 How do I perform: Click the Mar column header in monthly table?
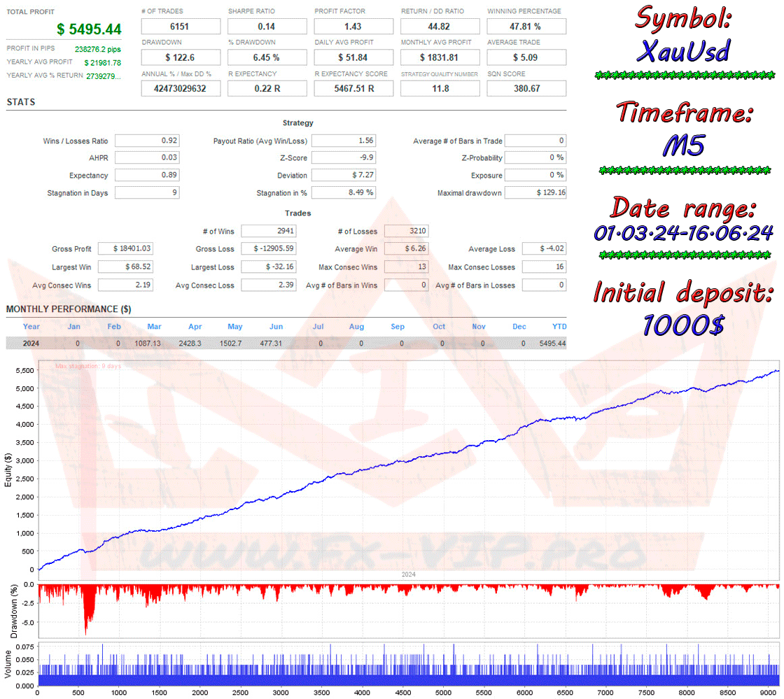click(x=154, y=327)
